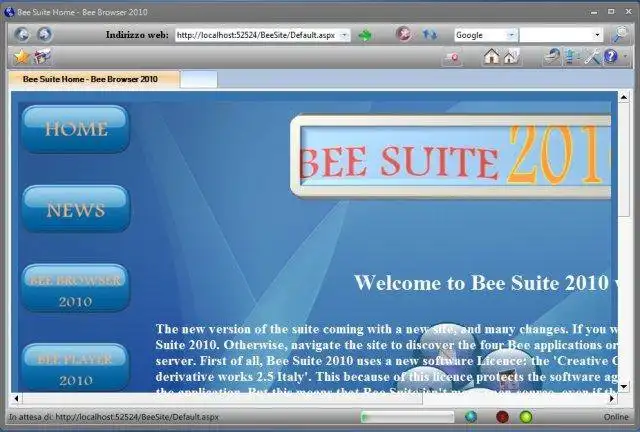Image resolution: width=640 pixels, height=432 pixels.
Task: Open favorites with the star icon
Action: tap(21, 57)
